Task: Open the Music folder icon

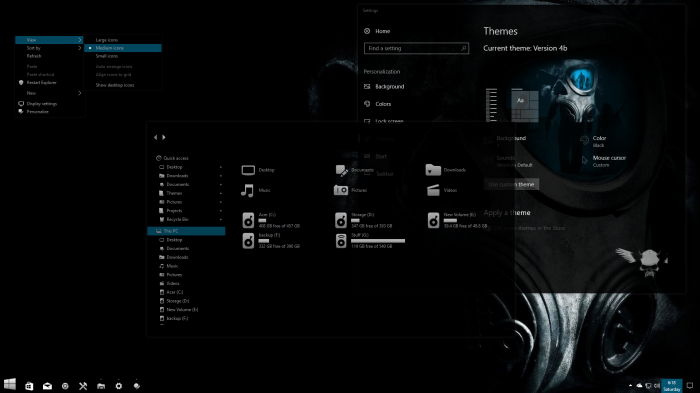Action: coord(247,191)
